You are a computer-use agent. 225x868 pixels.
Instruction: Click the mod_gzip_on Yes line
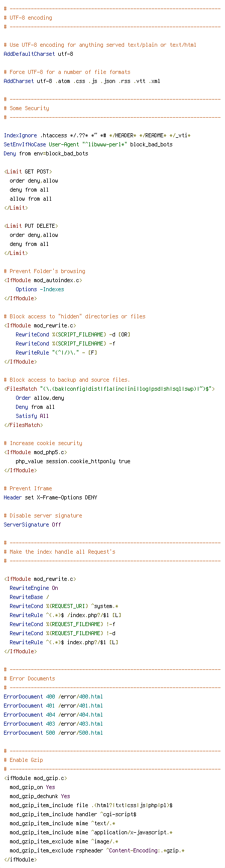tap(32, 787)
